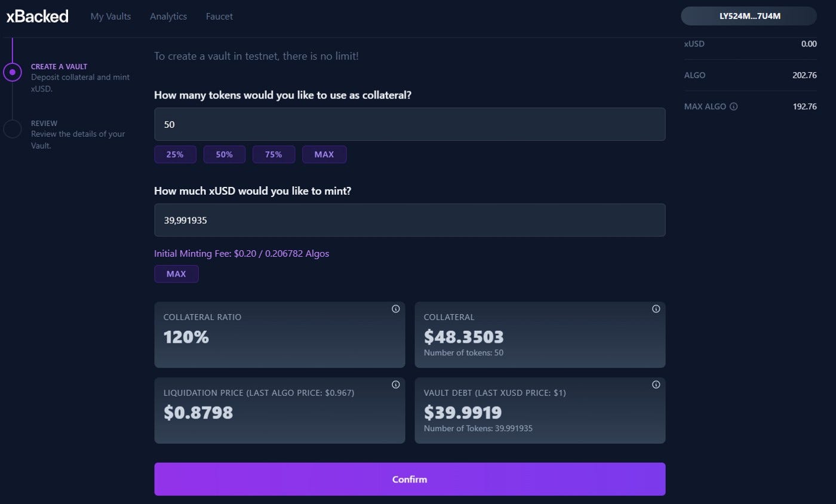Click the Collateral Ratio info icon
836x504 pixels.
point(396,309)
